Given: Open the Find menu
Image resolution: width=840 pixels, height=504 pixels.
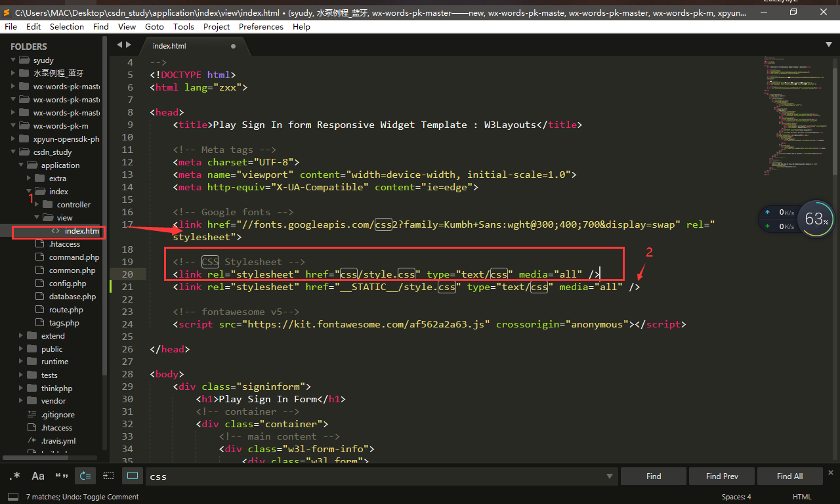Looking at the screenshot, I should pyautogui.click(x=101, y=26).
